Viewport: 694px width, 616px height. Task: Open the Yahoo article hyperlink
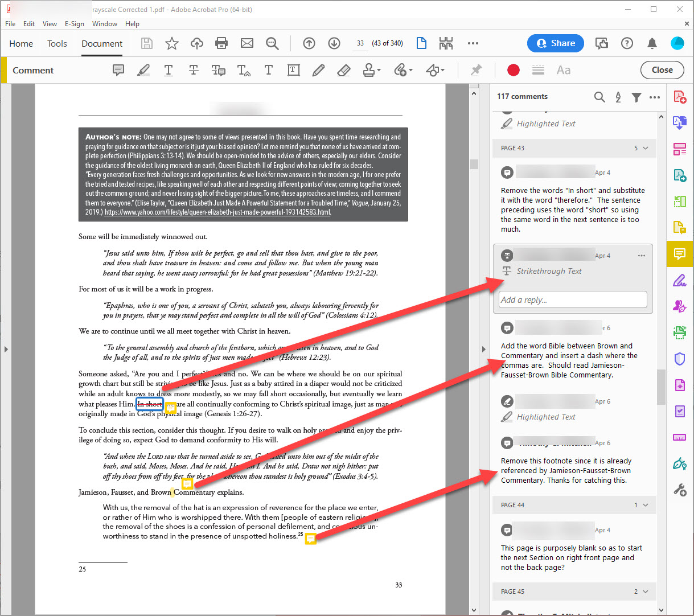point(217,212)
